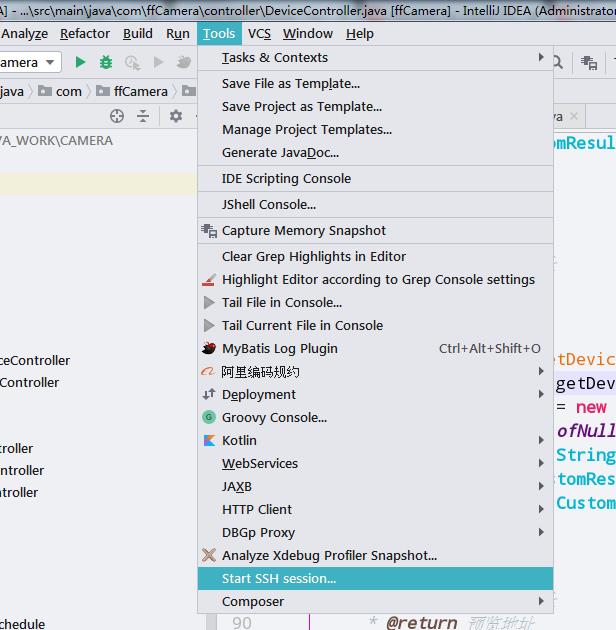The image size is (616, 630).
Task: Choose Analyze Xdebug Profiler Snapshot
Action: click(x=329, y=555)
